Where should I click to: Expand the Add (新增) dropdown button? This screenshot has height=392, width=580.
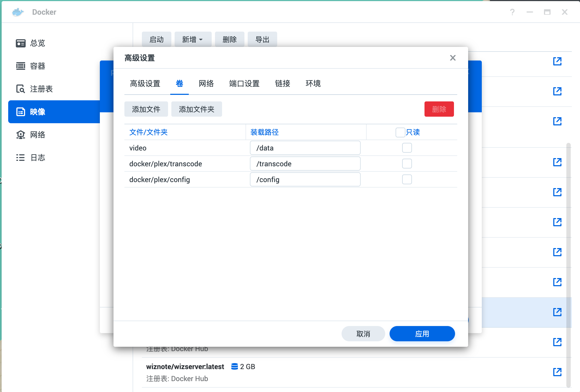click(193, 39)
